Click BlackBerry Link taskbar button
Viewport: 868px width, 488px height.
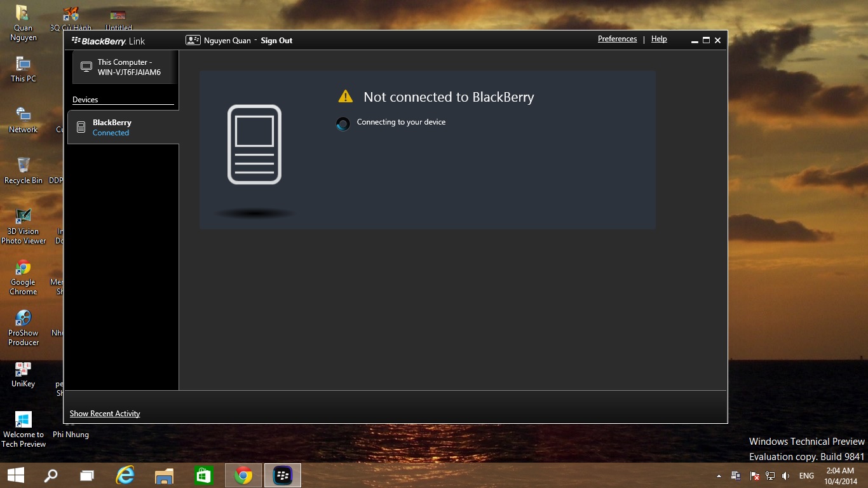click(x=283, y=475)
